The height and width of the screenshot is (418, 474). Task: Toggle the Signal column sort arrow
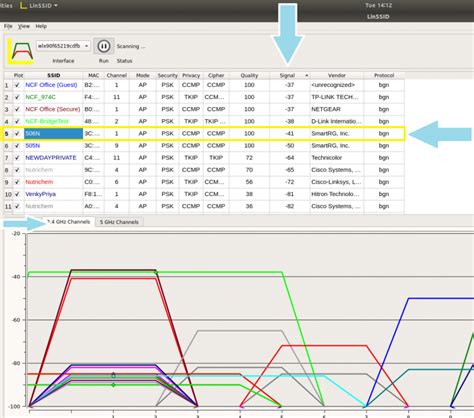click(307, 76)
